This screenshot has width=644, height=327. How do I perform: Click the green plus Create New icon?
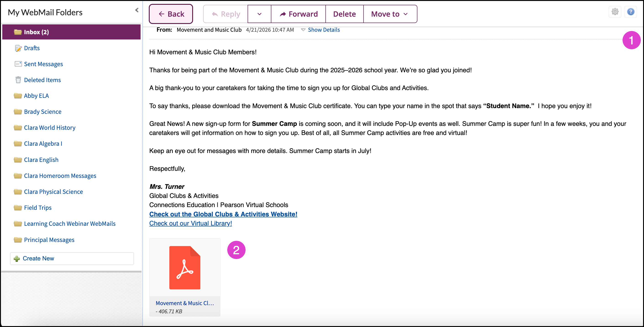pos(17,259)
